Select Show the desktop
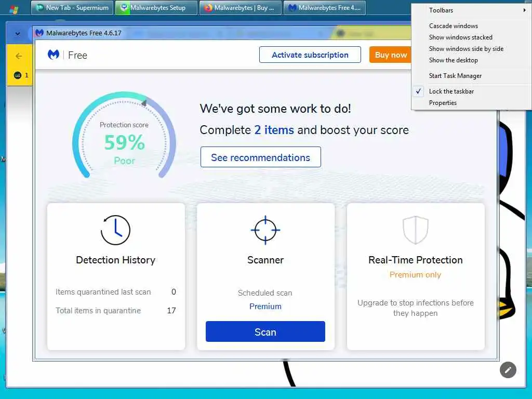Image resolution: width=532 pixels, height=399 pixels. pos(471,60)
